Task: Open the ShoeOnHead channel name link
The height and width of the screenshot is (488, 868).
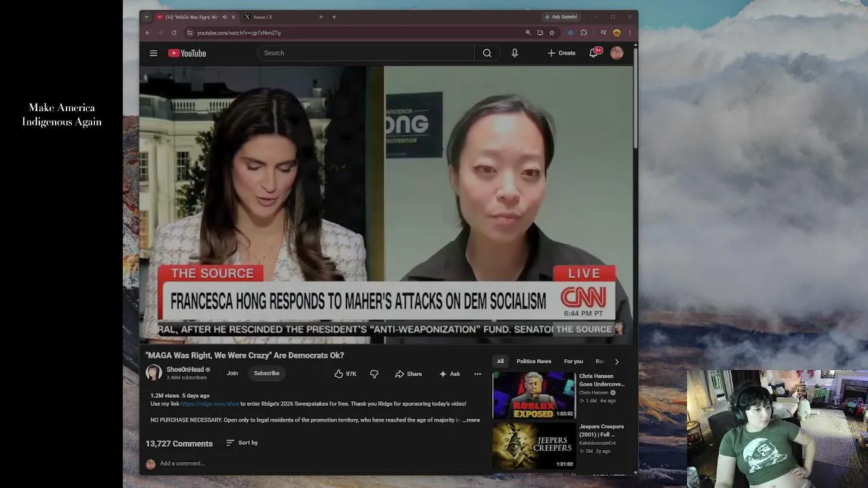Action: tap(185, 369)
